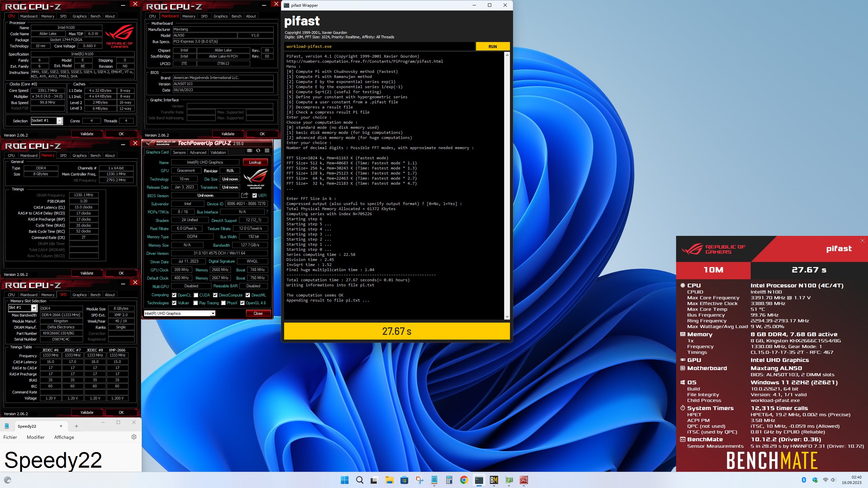Click the yellow RUN button in pifast

[493, 46]
